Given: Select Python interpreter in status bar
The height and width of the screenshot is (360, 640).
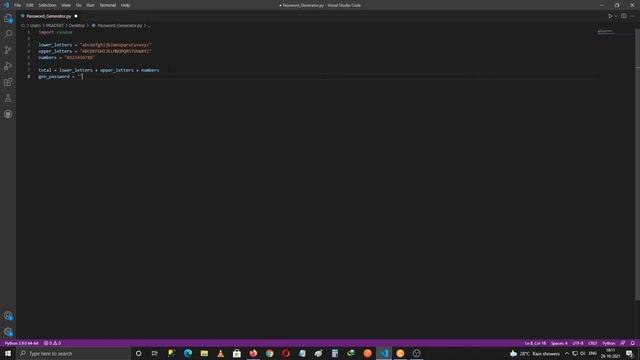Looking at the screenshot, I should coord(22,343).
